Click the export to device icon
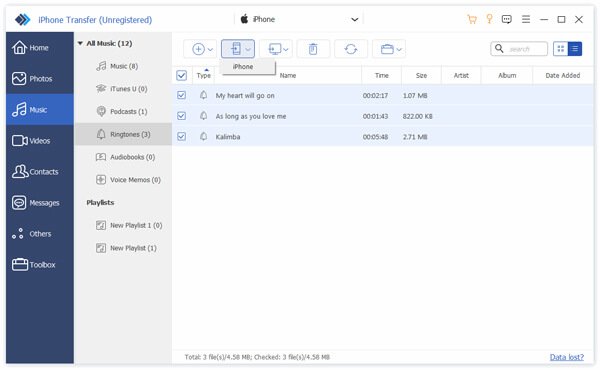Viewport: 600px width, 370px height. click(236, 49)
